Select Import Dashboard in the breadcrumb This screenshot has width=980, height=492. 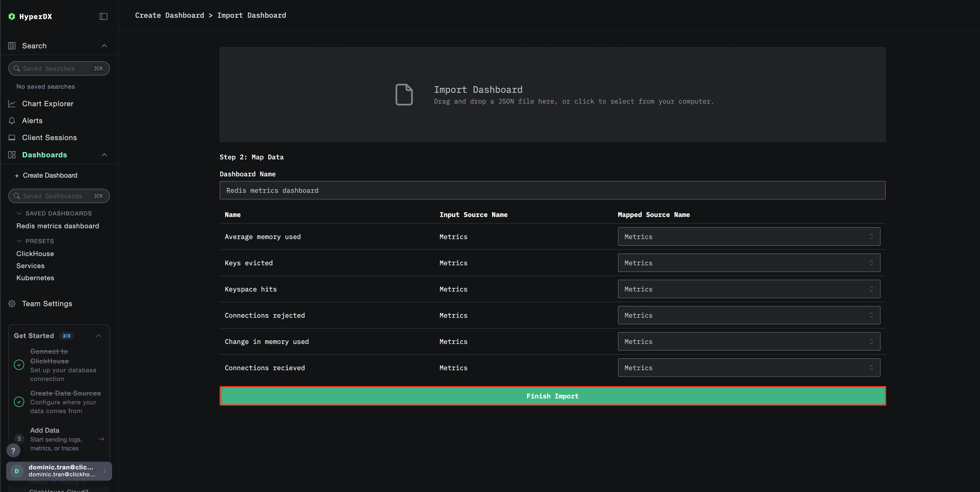[x=252, y=15]
